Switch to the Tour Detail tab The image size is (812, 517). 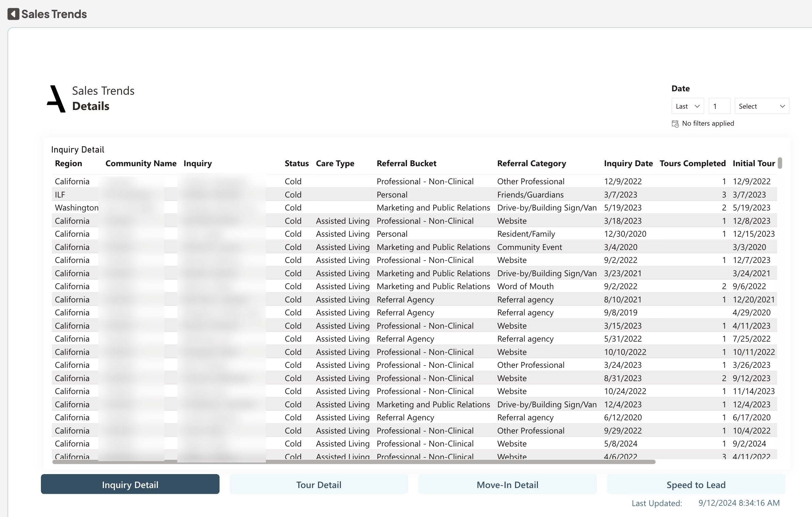(x=319, y=485)
